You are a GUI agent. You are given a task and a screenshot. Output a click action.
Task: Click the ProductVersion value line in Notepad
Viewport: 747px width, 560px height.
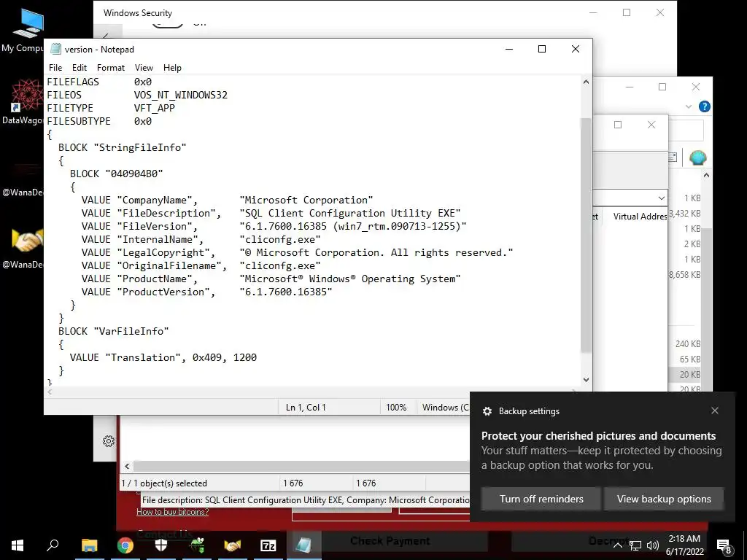point(206,292)
